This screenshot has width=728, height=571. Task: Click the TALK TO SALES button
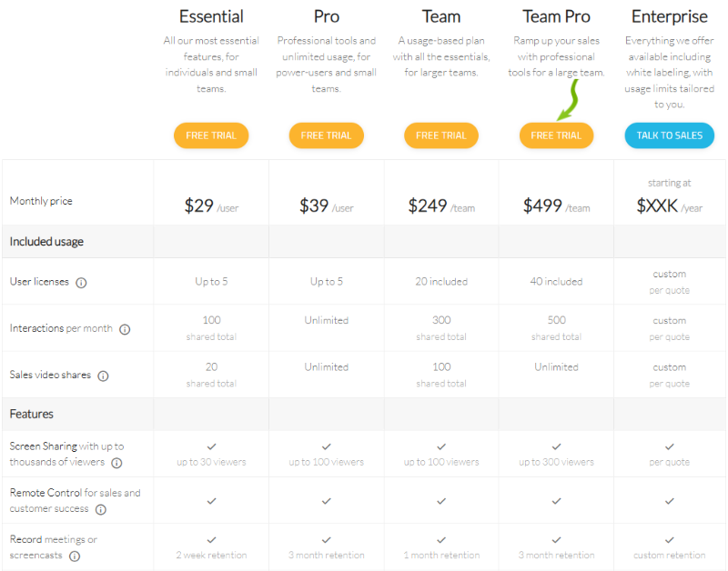(670, 135)
